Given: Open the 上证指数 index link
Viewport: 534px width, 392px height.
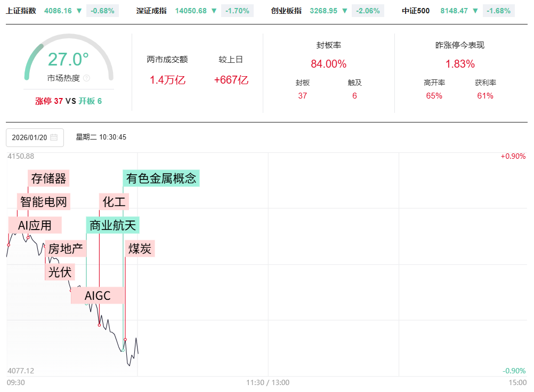Looking at the screenshot, I should [21, 11].
